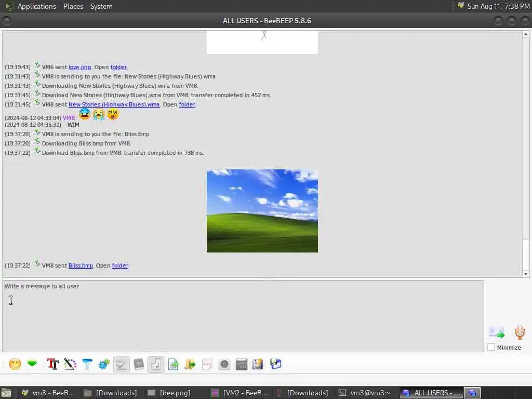Click the HTML code tag toolbar icon
This screenshot has width=532, height=399.
point(207,364)
